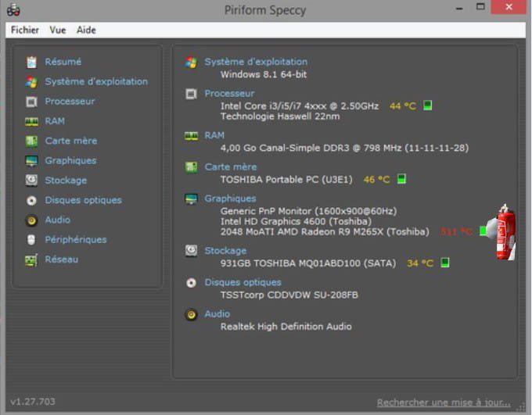This screenshot has width=532, height=415.
Task: Click the 34 °C storage temperature
Action: pos(420,263)
